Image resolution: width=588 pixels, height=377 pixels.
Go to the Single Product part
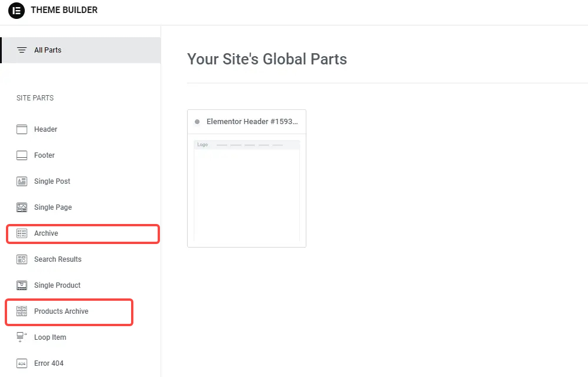tap(57, 285)
